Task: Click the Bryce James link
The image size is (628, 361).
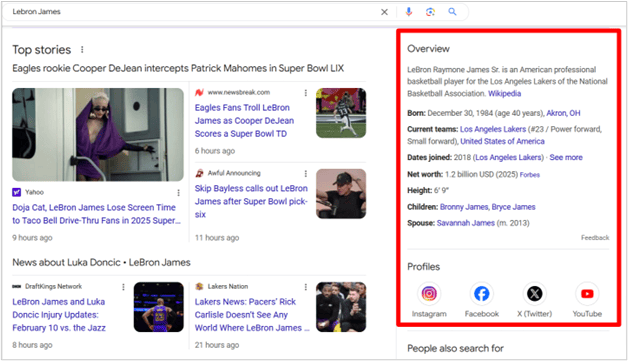Action: (513, 207)
